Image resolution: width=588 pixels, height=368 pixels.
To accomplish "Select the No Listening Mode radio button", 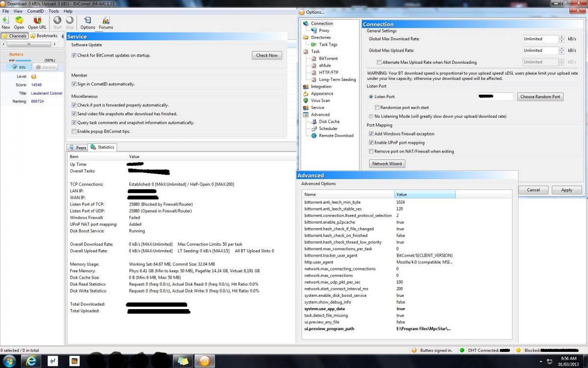I will tap(371, 116).
